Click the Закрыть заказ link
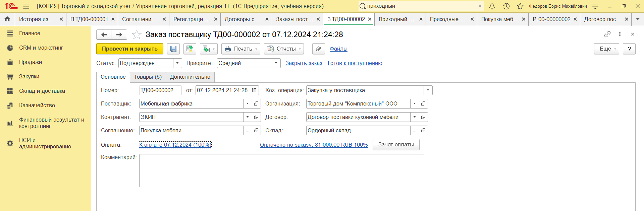 [304, 63]
